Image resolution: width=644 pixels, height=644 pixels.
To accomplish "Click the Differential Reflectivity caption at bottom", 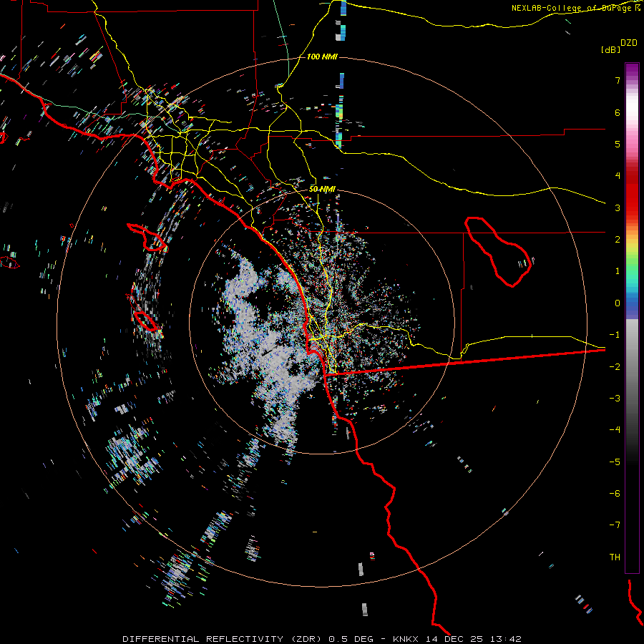I will pos(322,639).
